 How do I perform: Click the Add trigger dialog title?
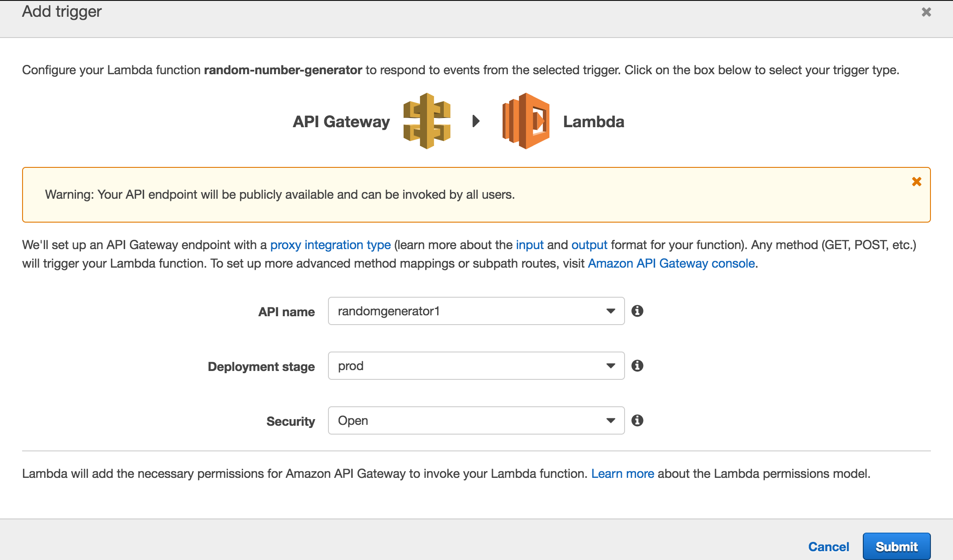coord(62,11)
